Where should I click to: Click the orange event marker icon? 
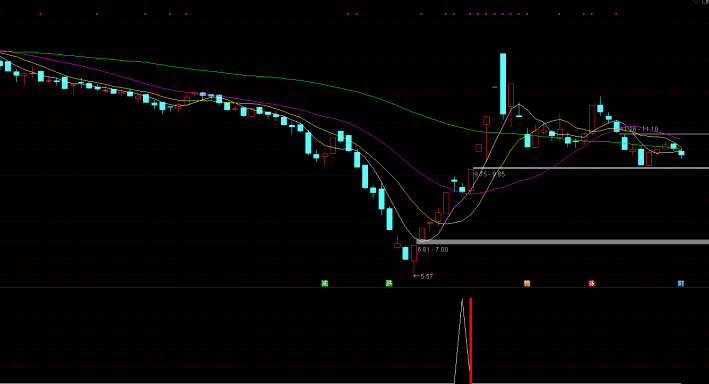tap(527, 283)
